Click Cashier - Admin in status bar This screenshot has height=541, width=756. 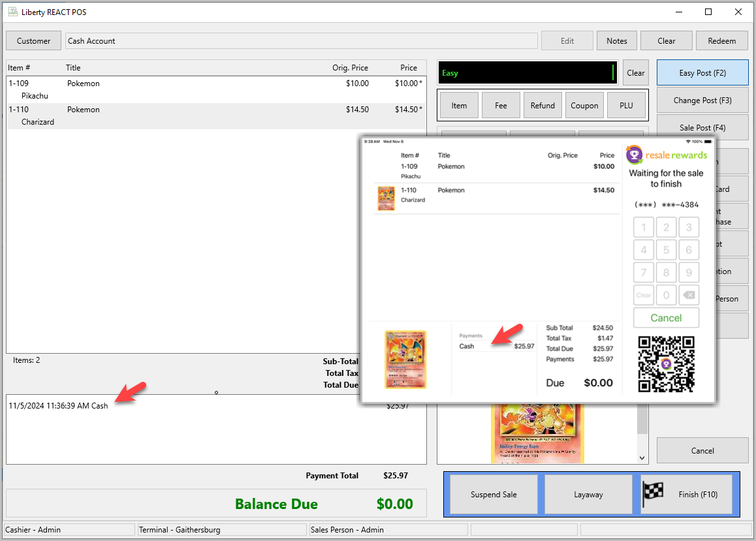(x=69, y=530)
